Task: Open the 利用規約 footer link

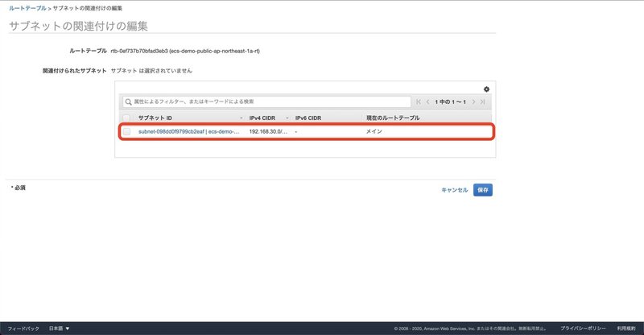Action: [x=626, y=329]
